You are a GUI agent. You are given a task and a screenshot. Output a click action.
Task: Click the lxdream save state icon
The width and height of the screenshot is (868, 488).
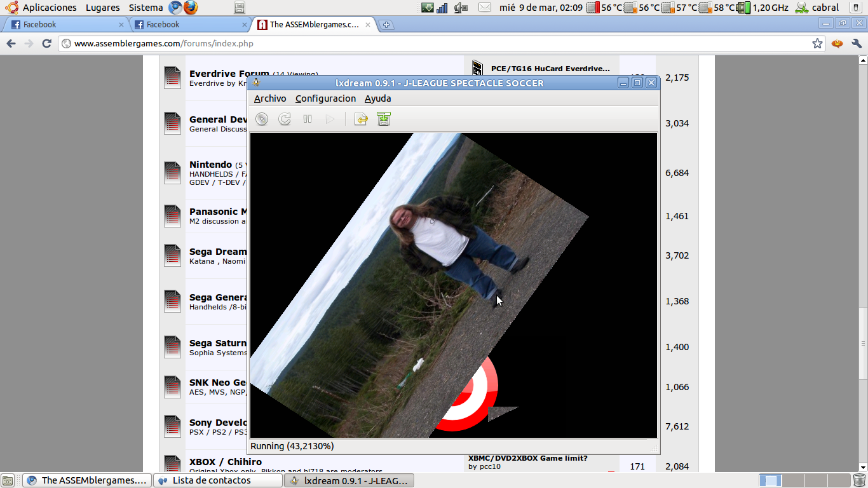pyautogui.click(x=384, y=119)
